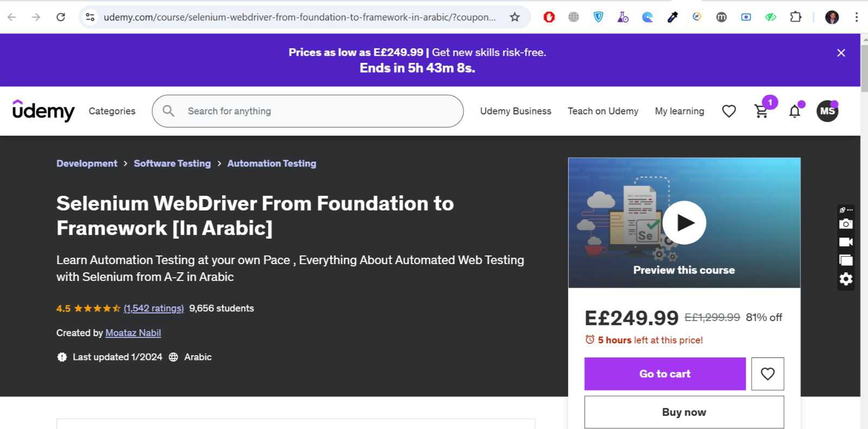This screenshot has height=429, width=868.
Task: Open the Categories menu
Action: coord(112,111)
